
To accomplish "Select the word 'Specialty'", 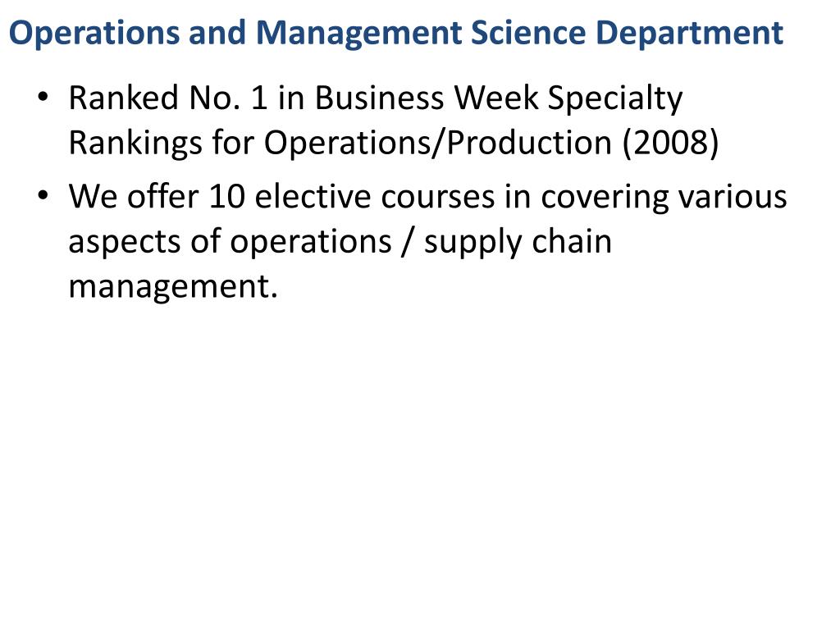I will [615, 101].
